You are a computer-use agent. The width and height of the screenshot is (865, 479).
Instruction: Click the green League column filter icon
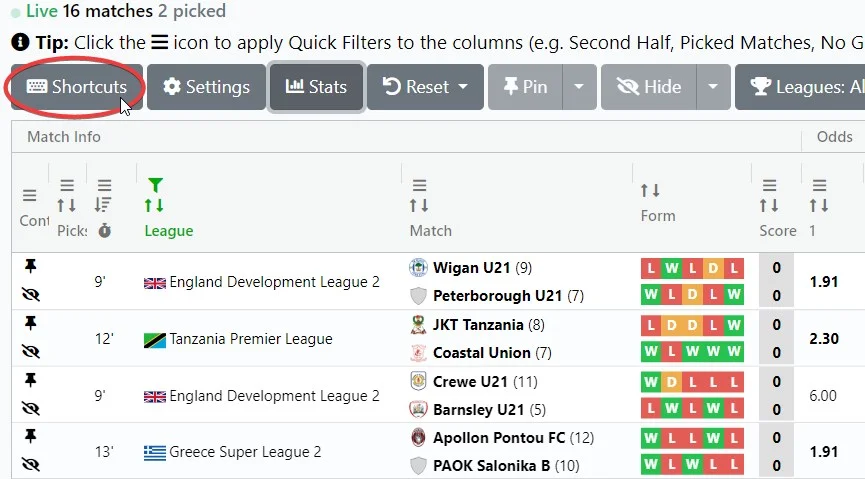click(154, 185)
